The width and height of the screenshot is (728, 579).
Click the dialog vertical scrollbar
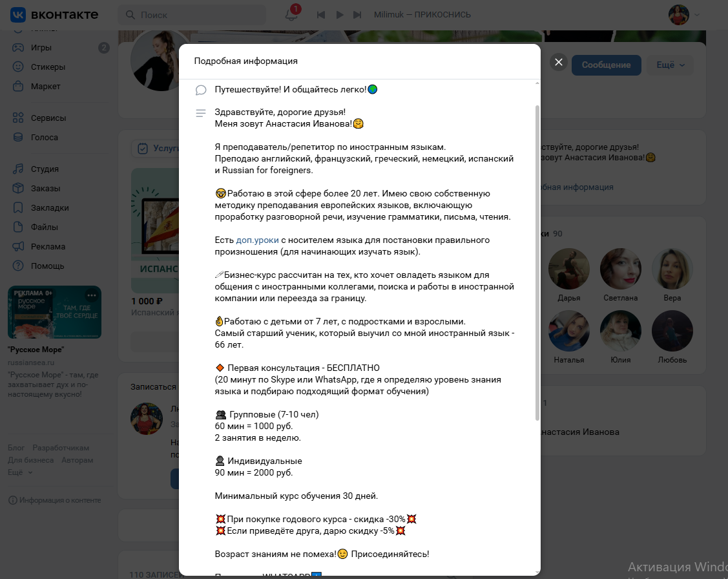coord(537,262)
